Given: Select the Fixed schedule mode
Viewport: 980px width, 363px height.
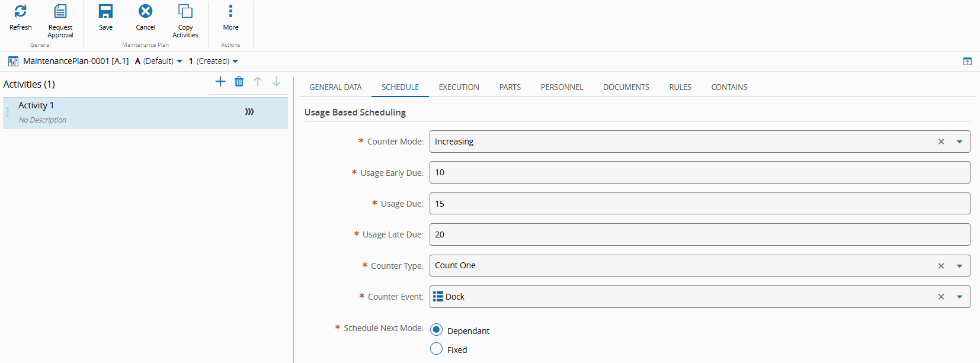Looking at the screenshot, I should click(x=437, y=349).
